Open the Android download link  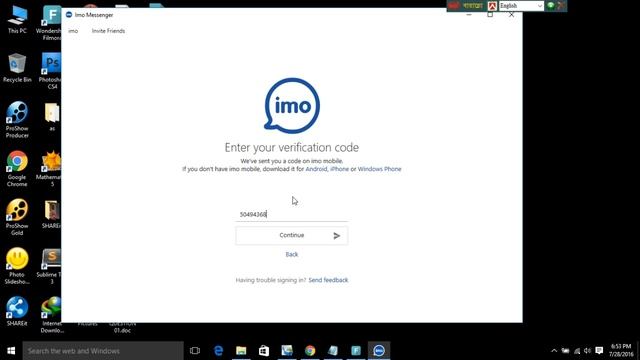316,169
